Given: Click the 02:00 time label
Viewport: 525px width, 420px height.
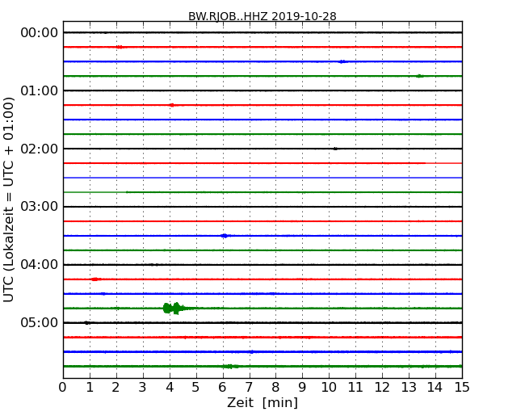Looking at the screenshot, I should (x=40, y=149).
